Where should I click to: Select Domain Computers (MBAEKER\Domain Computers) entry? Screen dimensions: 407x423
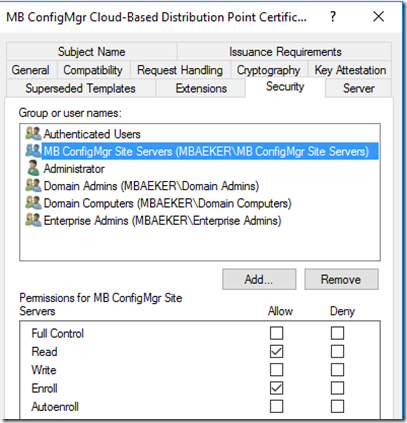click(168, 203)
